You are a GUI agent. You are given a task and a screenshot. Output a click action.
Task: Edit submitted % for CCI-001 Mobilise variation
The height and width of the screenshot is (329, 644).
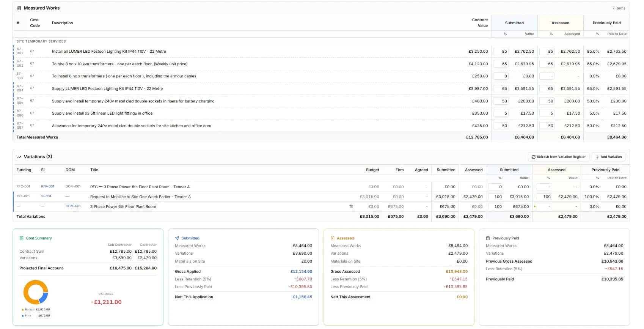tap(495, 197)
